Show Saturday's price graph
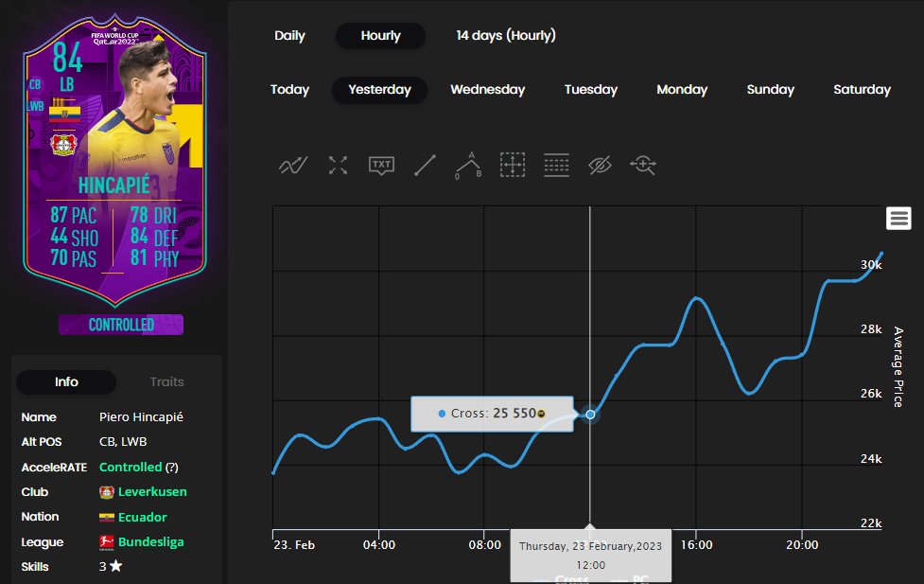The height and width of the screenshot is (584, 924). click(862, 90)
